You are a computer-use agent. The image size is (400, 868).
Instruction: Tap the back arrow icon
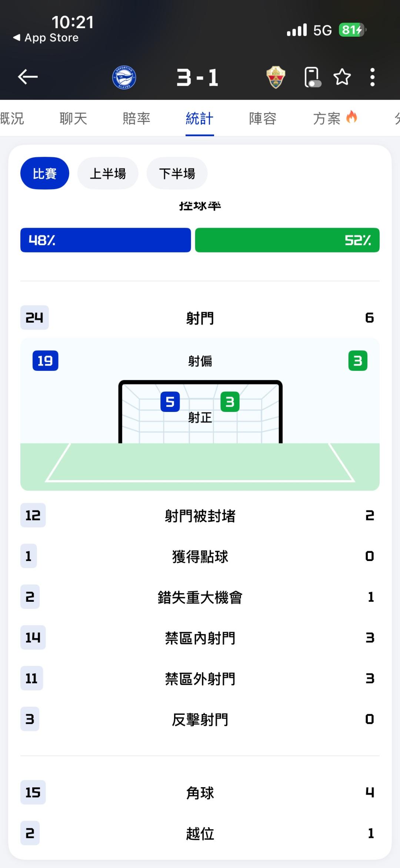pos(28,77)
